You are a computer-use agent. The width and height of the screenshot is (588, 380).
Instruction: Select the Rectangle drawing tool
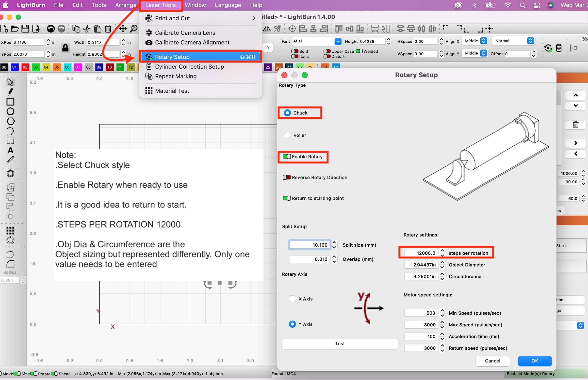pyautogui.click(x=10, y=102)
